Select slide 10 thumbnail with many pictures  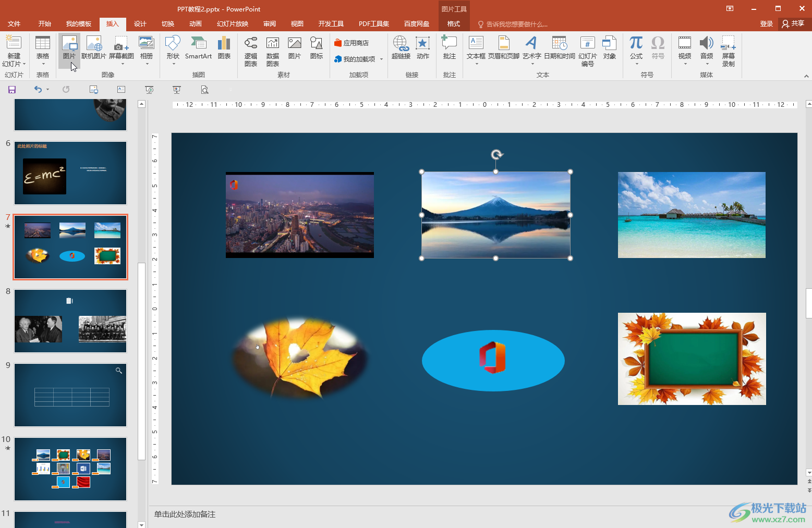(x=70, y=469)
